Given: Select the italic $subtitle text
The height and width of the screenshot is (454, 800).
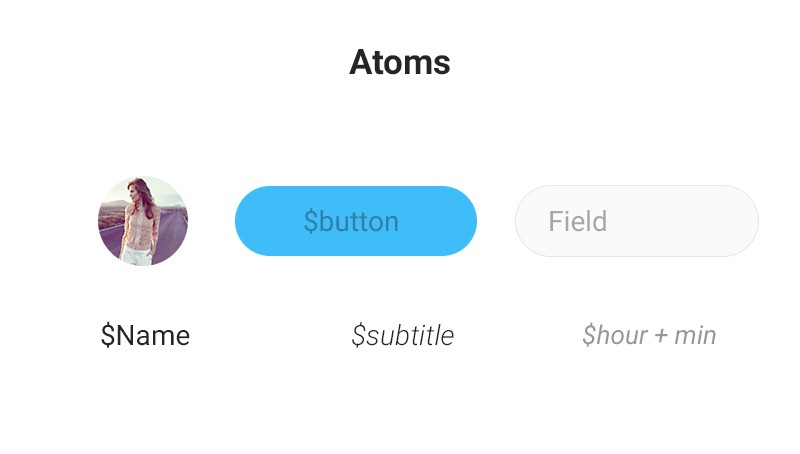Looking at the screenshot, I should click(x=403, y=336).
